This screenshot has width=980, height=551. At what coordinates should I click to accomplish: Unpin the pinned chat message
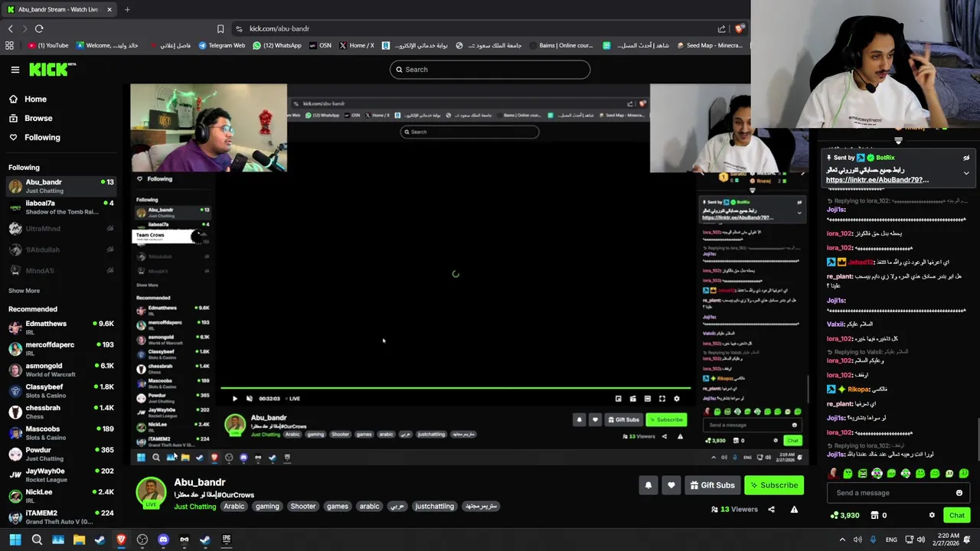pyautogui.click(x=966, y=158)
